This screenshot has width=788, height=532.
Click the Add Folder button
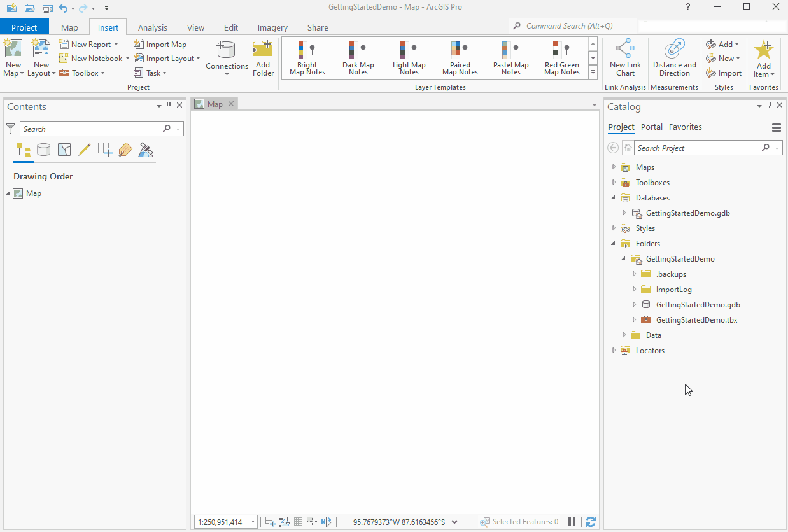click(x=263, y=58)
